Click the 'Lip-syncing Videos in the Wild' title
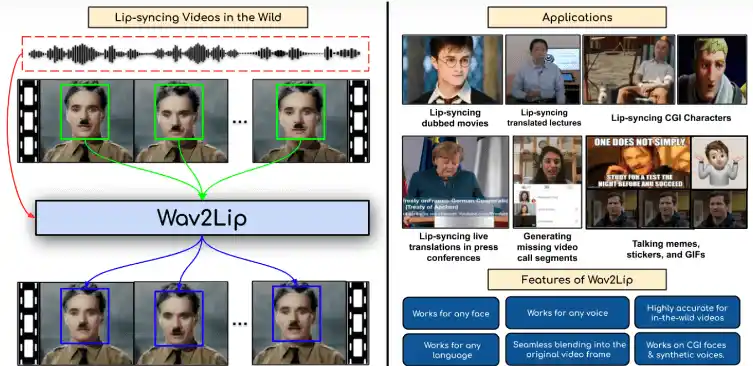753x366 pixels. coord(198,18)
